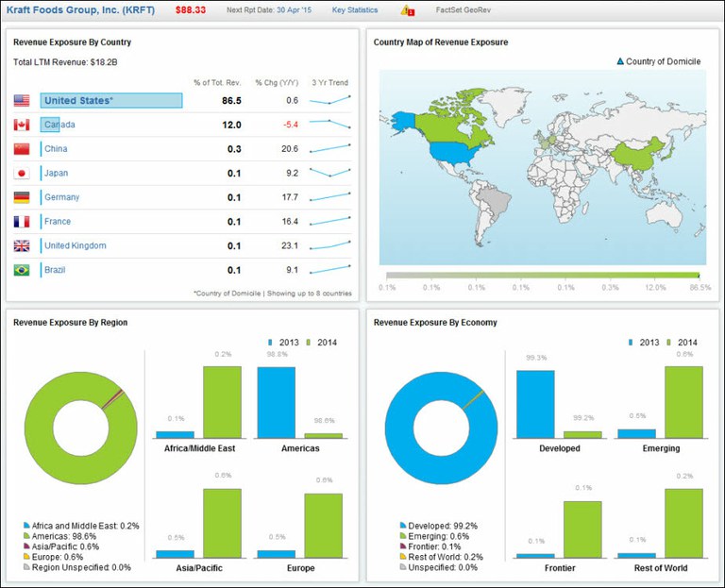Click Brazil on the world map
The width and height of the screenshot is (725, 588).
pyautogui.click(x=495, y=199)
